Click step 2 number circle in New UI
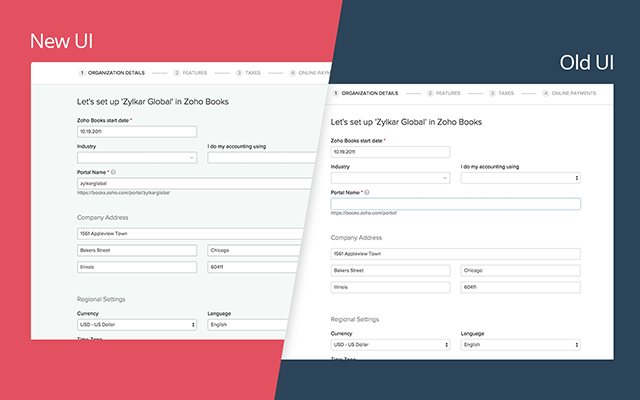This screenshot has height=400, width=640. (x=177, y=73)
